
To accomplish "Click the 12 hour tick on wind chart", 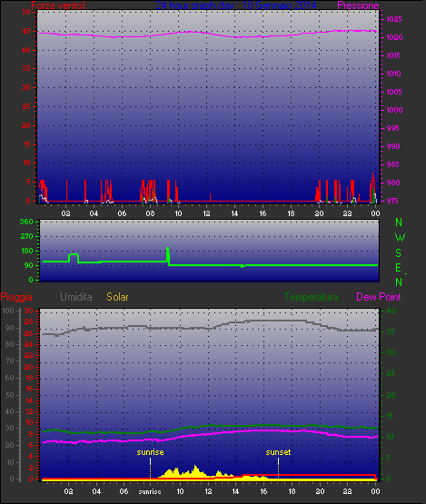I will click(x=206, y=213).
